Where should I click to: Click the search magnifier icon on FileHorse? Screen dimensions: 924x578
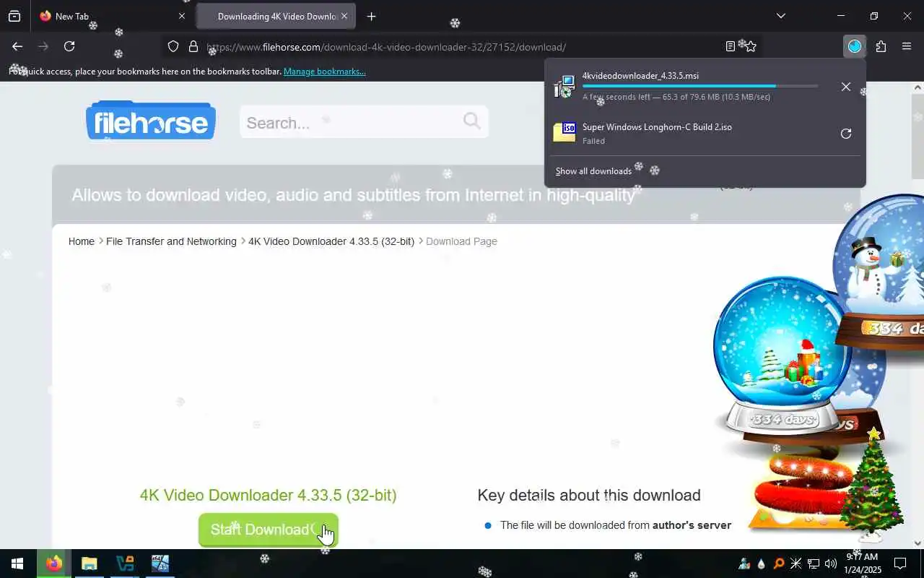tap(472, 121)
